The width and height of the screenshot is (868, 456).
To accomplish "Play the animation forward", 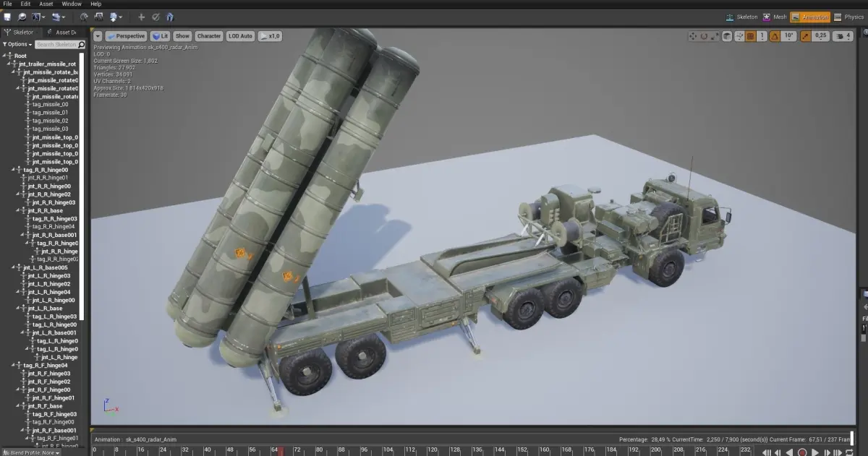I will 815,452.
